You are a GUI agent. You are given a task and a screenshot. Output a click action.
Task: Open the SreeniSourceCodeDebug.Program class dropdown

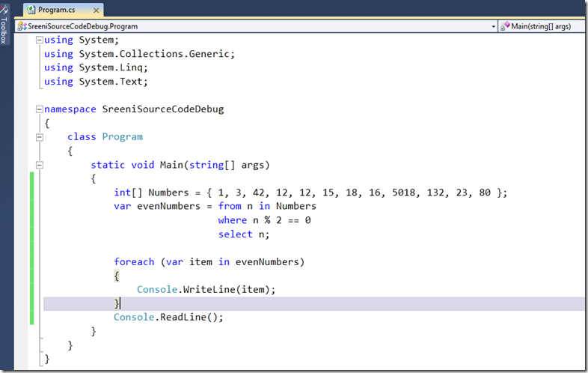tap(257, 26)
